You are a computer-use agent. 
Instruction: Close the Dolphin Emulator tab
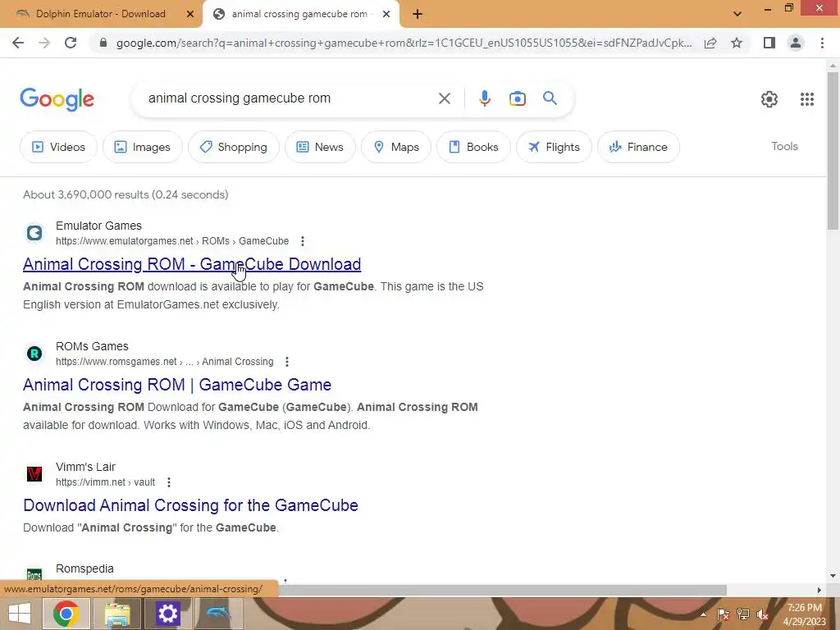coord(189,14)
